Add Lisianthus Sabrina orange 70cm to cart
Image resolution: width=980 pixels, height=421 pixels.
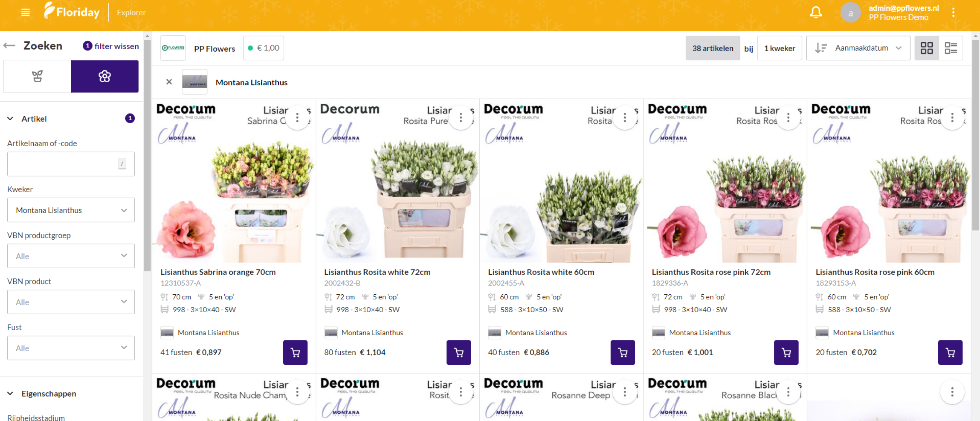[295, 352]
